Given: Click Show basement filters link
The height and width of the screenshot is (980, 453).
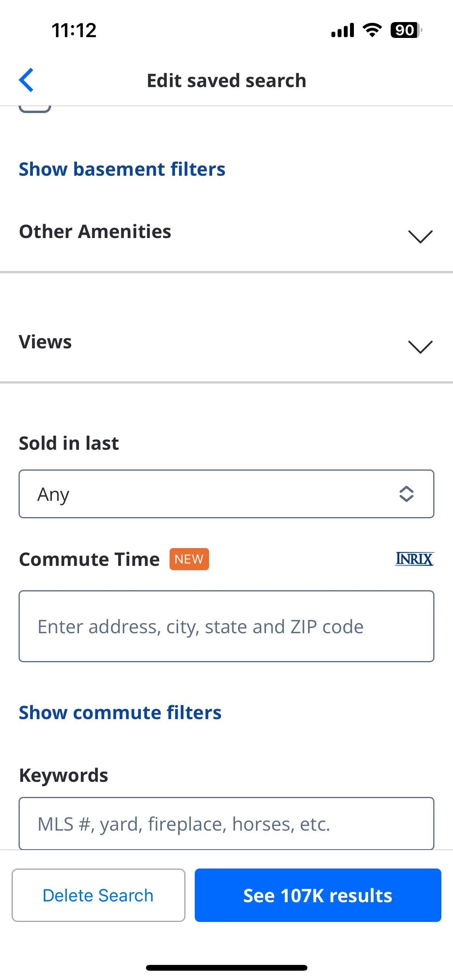Looking at the screenshot, I should coord(122,169).
